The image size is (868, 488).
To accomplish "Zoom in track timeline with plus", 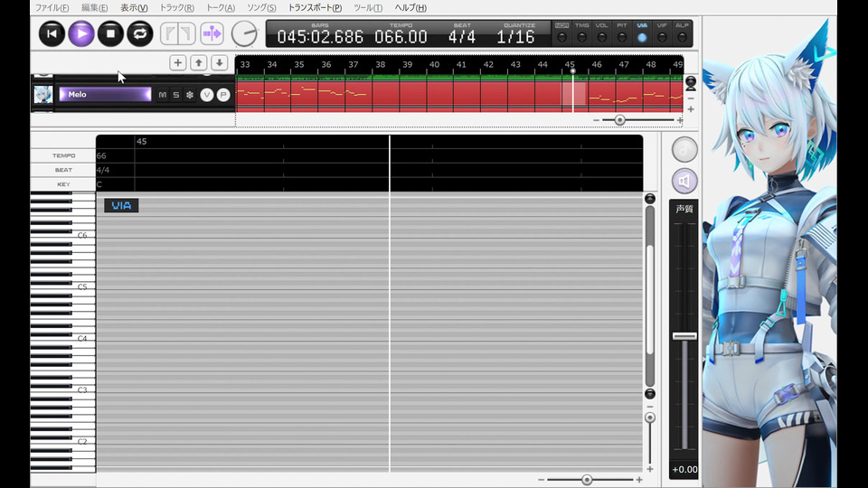I will (x=680, y=120).
